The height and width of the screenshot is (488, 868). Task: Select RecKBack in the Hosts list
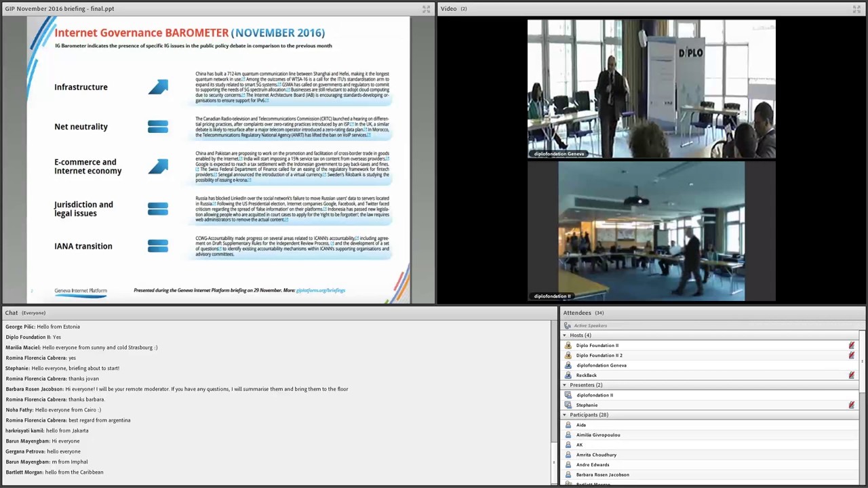pos(586,375)
